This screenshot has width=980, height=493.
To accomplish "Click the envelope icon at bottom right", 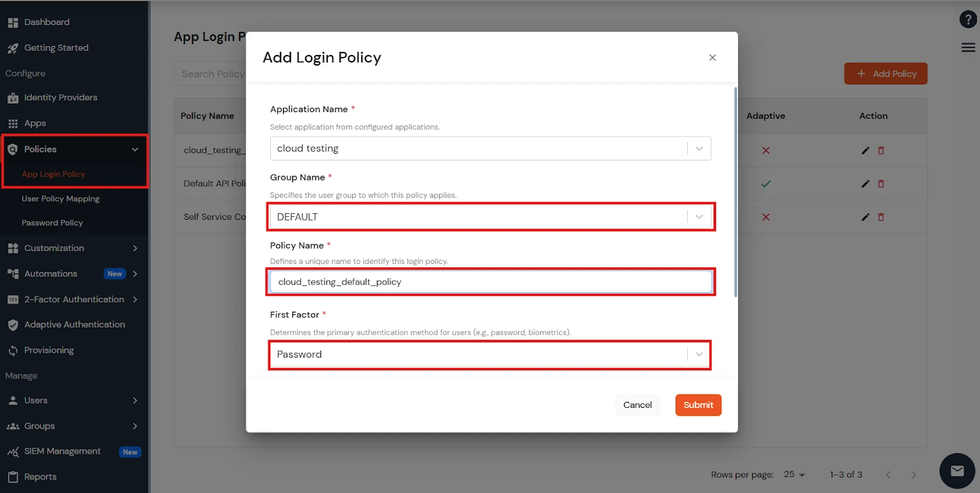I will (x=957, y=470).
